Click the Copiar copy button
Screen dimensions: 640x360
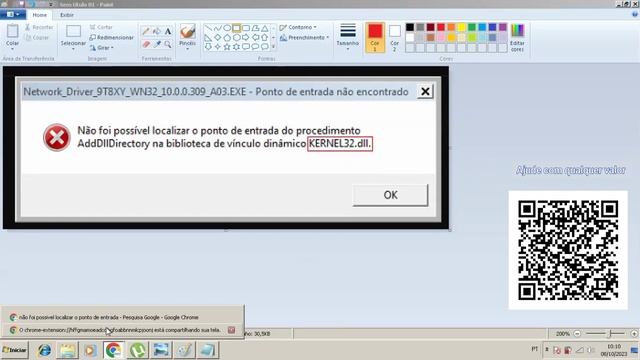point(37,38)
